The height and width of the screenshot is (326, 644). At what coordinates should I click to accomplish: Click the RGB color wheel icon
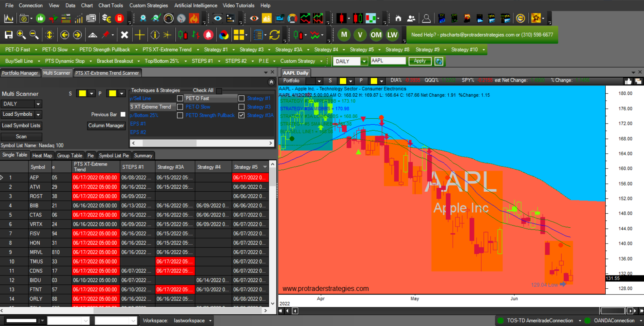224,35
